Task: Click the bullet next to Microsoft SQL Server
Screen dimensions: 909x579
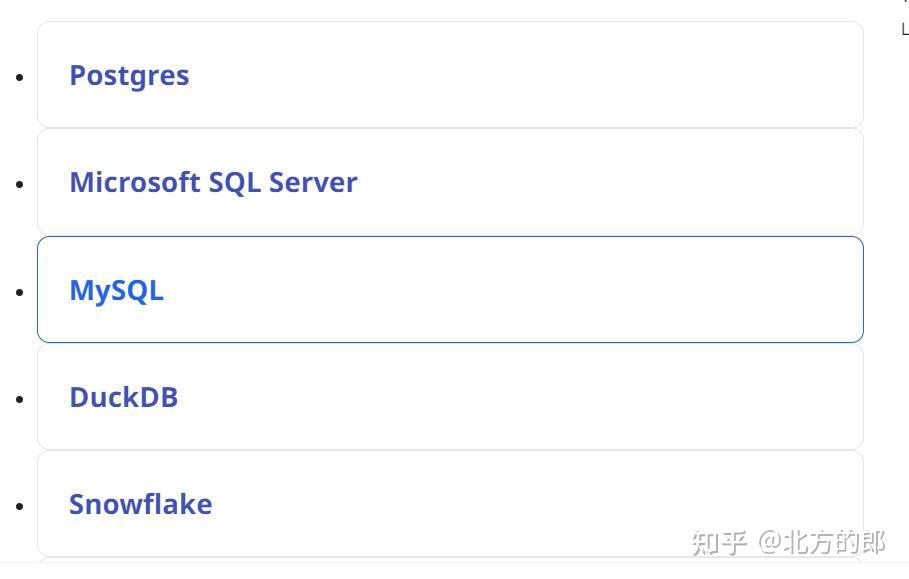Action: pos(20,184)
